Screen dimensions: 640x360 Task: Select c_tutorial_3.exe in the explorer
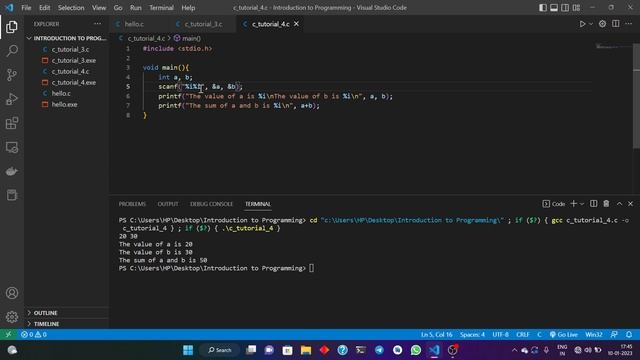73,60
